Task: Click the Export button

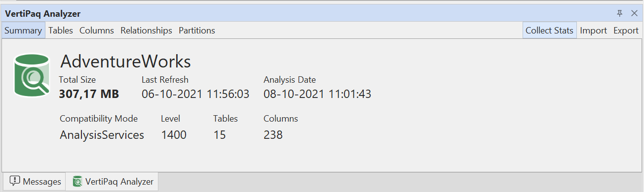Action: pos(626,31)
